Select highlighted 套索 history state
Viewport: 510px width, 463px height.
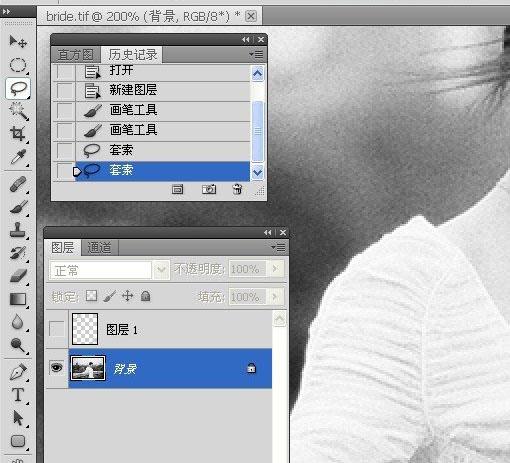tap(163, 171)
